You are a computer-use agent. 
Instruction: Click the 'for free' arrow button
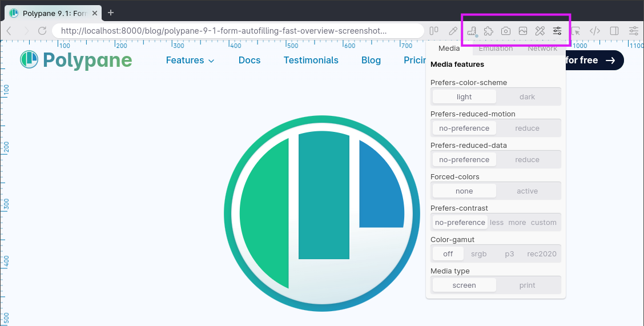[x=595, y=61]
